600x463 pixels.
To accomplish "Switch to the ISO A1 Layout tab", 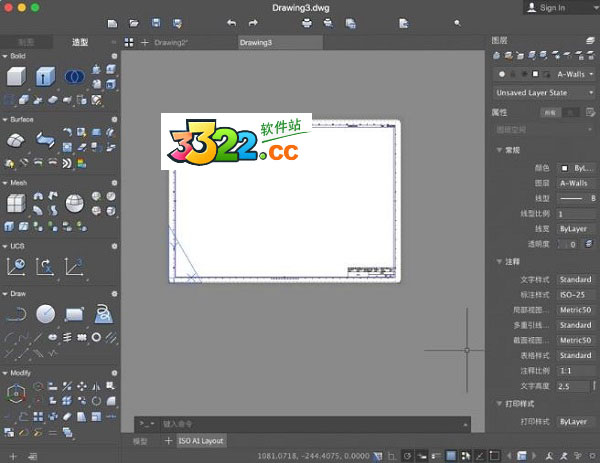I will click(x=201, y=440).
